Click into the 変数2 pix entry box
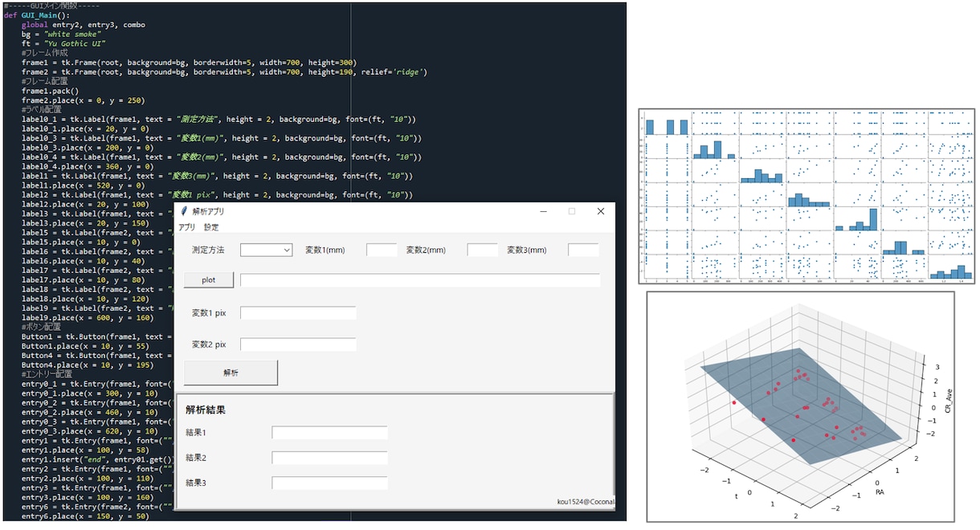The height and width of the screenshot is (530, 980). pyautogui.click(x=298, y=344)
